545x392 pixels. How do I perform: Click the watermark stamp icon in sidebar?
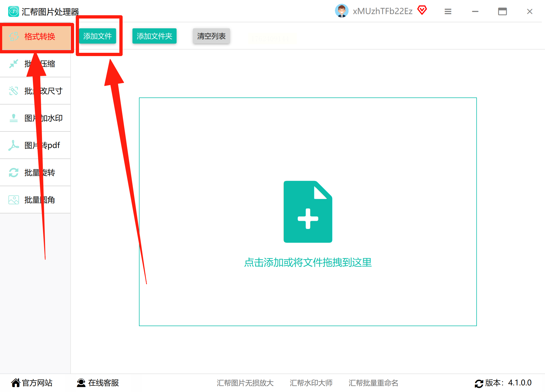pyautogui.click(x=13, y=118)
